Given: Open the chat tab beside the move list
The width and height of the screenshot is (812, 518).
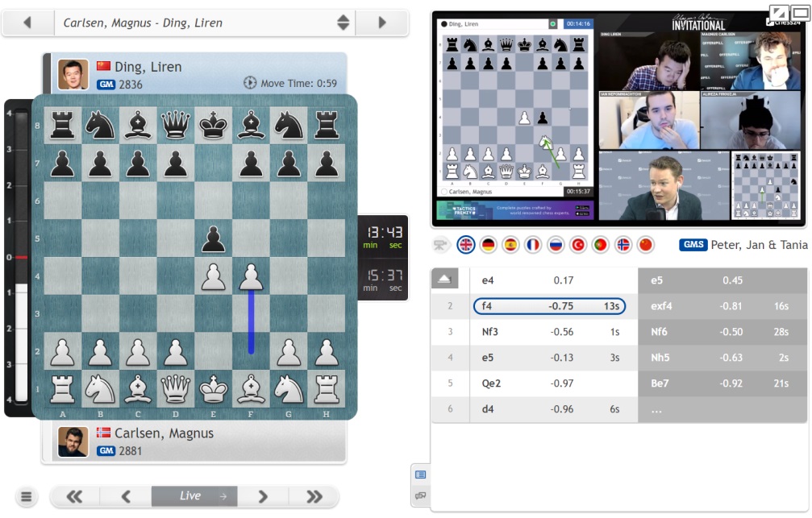Looking at the screenshot, I should [x=420, y=495].
